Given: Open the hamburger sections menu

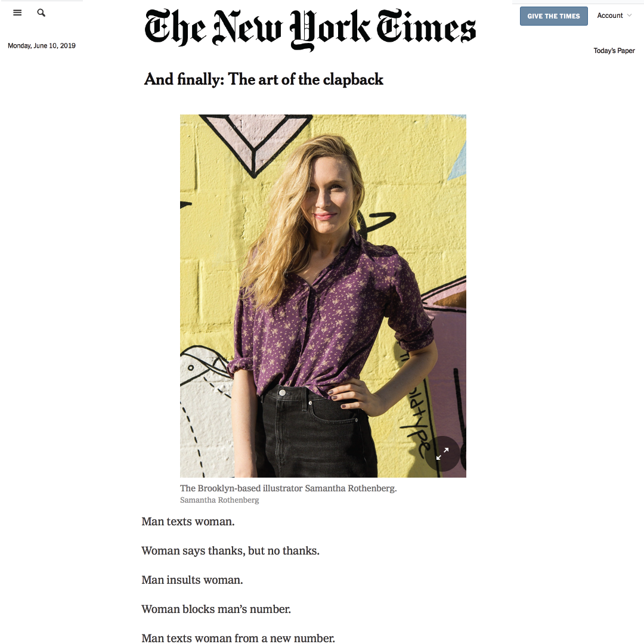Looking at the screenshot, I should pyautogui.click(x=17, y=13).
